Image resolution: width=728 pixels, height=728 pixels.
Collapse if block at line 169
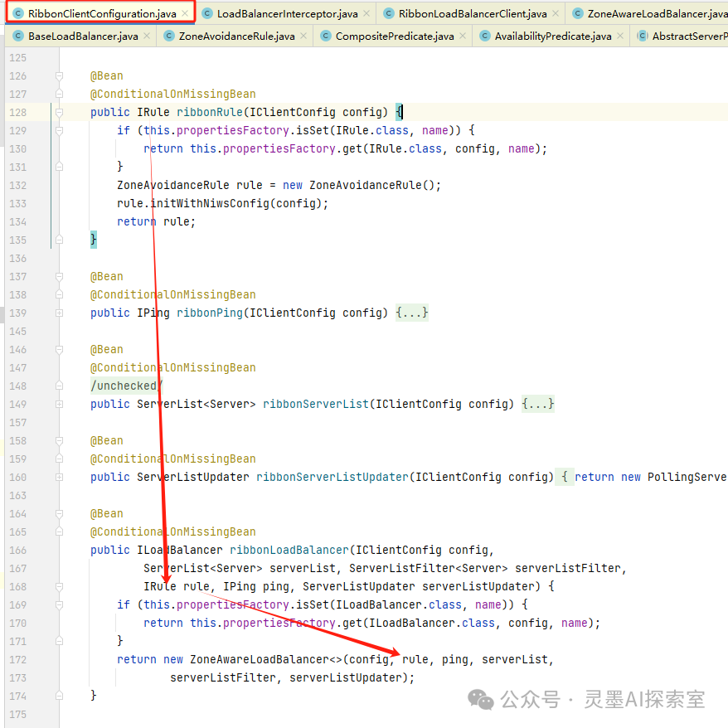(x=59, y=605)
